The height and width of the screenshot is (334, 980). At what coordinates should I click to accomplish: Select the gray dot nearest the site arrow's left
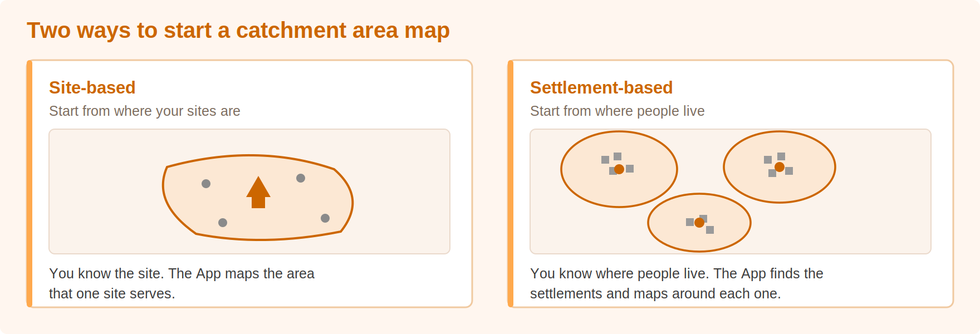pyautogui.click(x=206, y=184)
